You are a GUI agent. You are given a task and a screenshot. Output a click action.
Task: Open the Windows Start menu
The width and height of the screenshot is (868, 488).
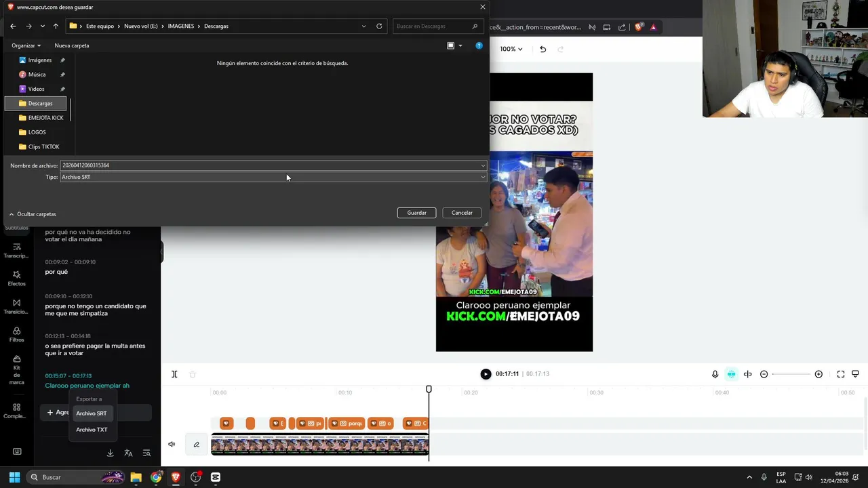click(14, 477)
